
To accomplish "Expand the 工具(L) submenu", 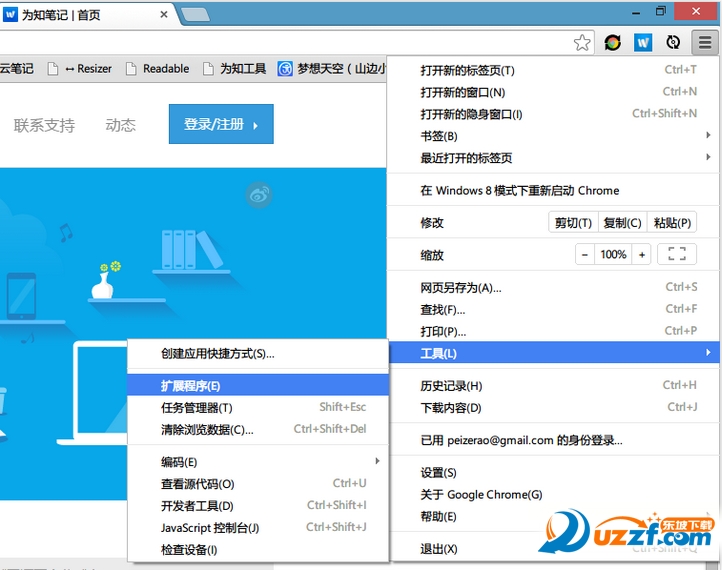I will coord(553,353).
